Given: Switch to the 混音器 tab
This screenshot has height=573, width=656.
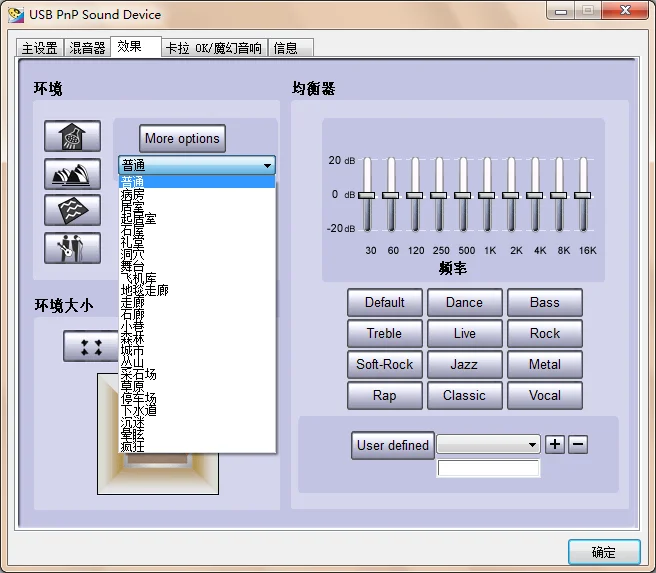Looking at the screenshot, I should click(x=87, y=48).
